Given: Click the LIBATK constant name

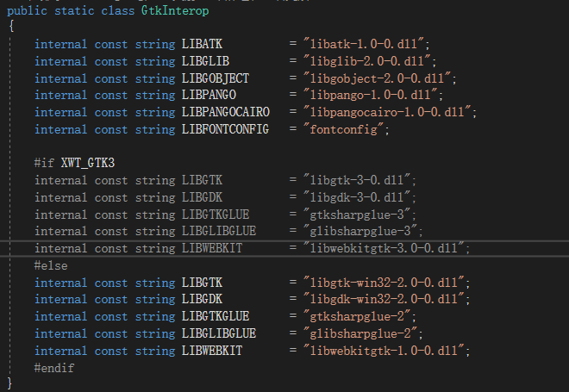Looking at the screenshot, I should [x=202, y=44].
